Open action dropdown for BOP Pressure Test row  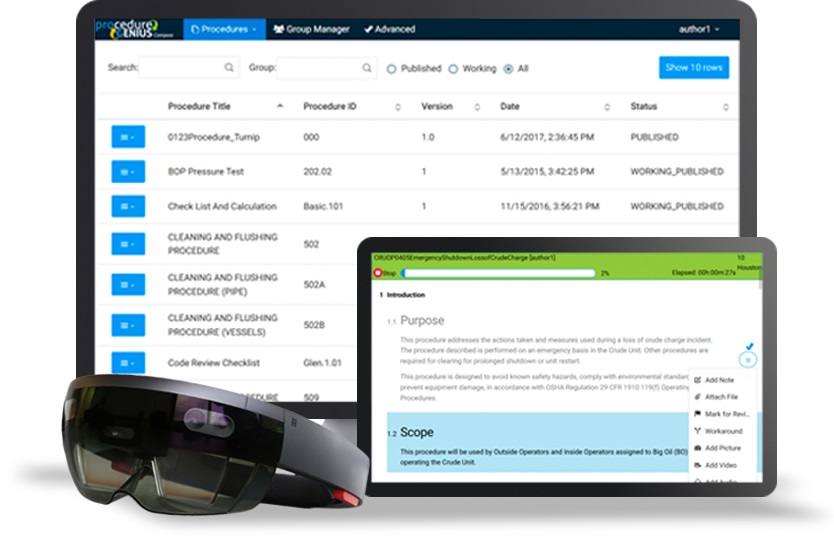128,172
